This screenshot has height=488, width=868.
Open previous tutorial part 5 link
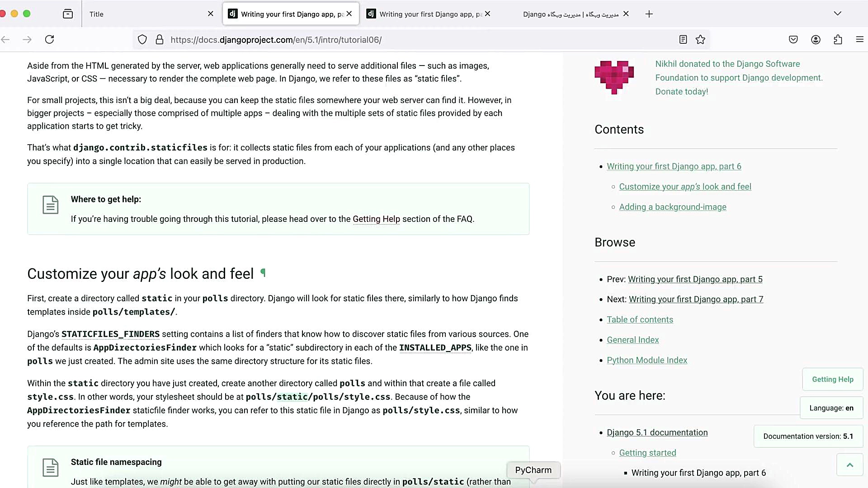[x=695, y=280]
